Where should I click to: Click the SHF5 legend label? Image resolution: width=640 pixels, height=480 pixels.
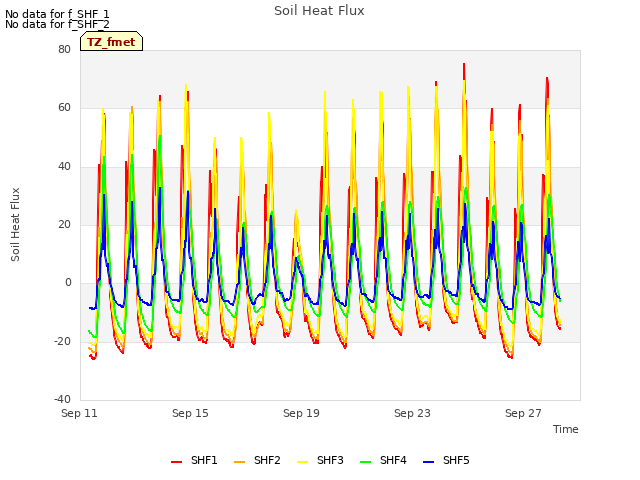click(456, 460)
